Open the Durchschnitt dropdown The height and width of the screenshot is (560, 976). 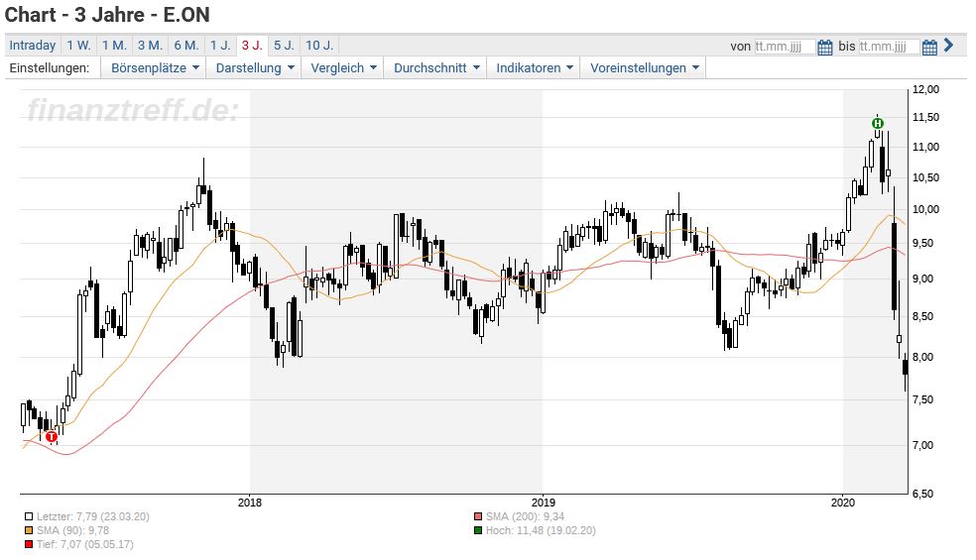(436, 67)
